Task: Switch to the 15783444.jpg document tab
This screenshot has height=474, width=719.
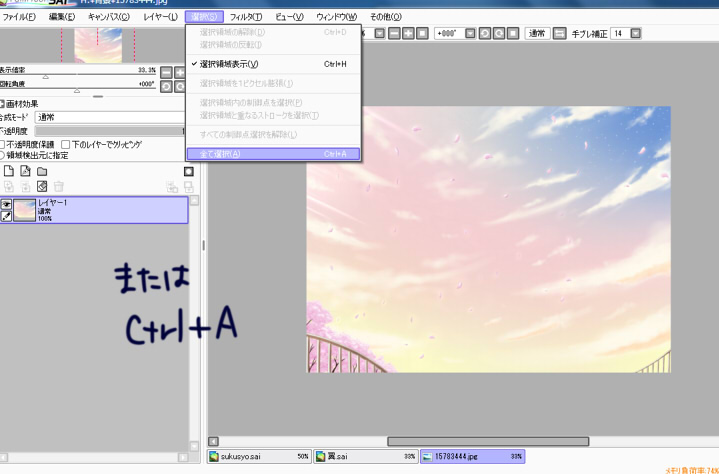Action: coord(472,457)
